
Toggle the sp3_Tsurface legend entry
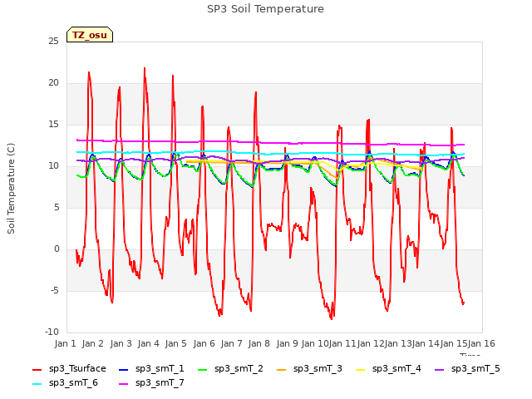(69, 369)
